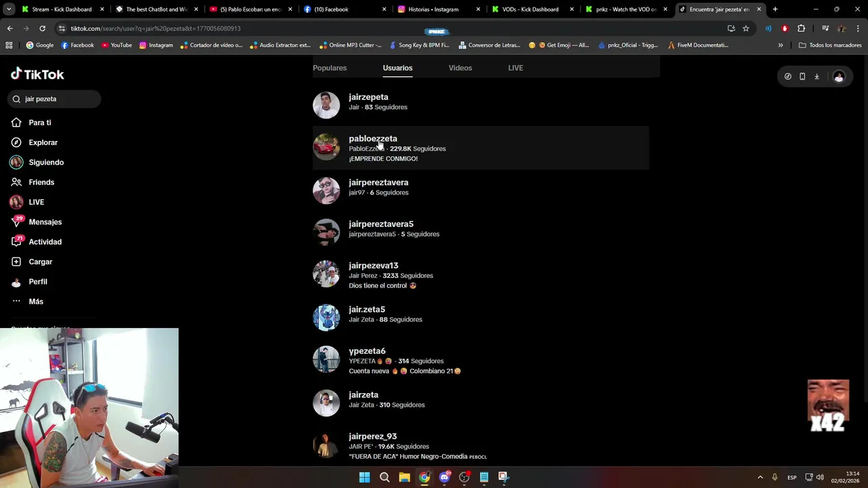Switch to the Videos tab
The height and width of the screenshot is (488, 868).
[460, 68]
